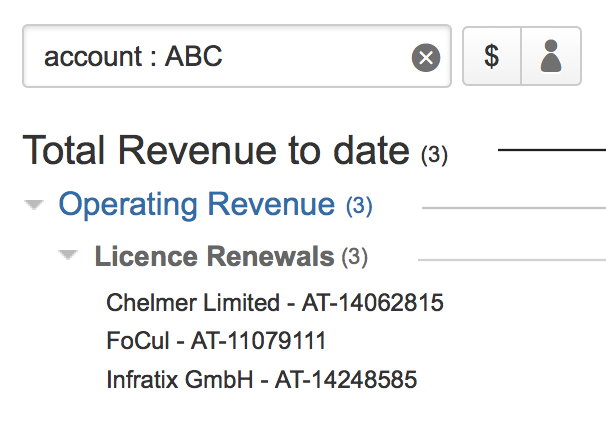Screen dimensions: 606x432
Task: Click the divider line after Total Revenue
Action: (x=550, y=151)
